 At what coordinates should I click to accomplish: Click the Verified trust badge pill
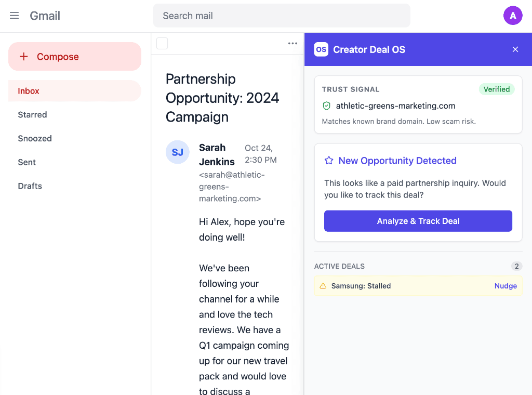coord(497,89)
